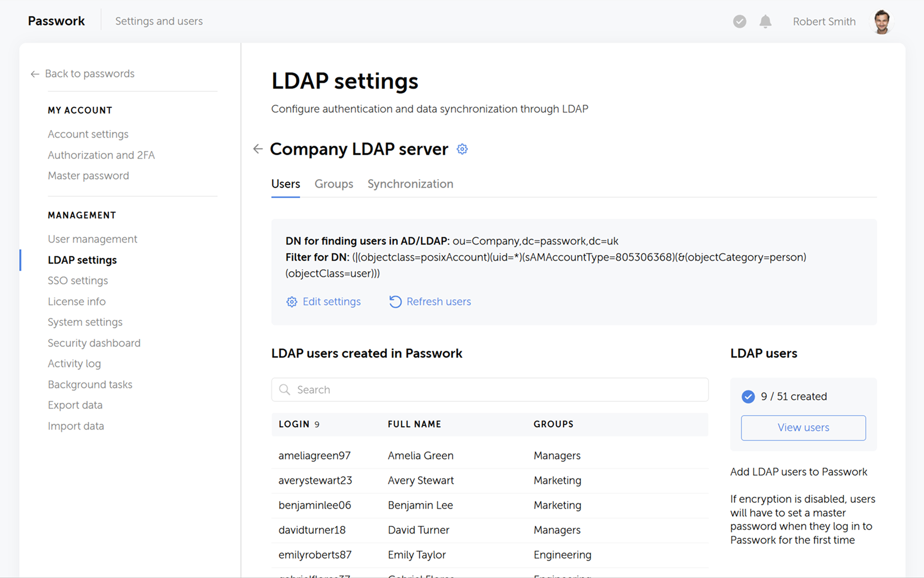
Task: Sort by the LOGIN column header
Action: click(x=294, y=424)
